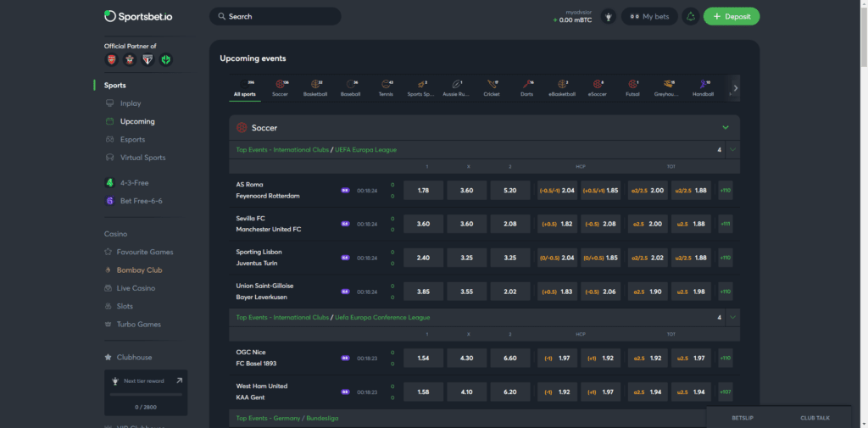Select the Soccer sport tab
868x428 pixels.
[x=280, y=88]
